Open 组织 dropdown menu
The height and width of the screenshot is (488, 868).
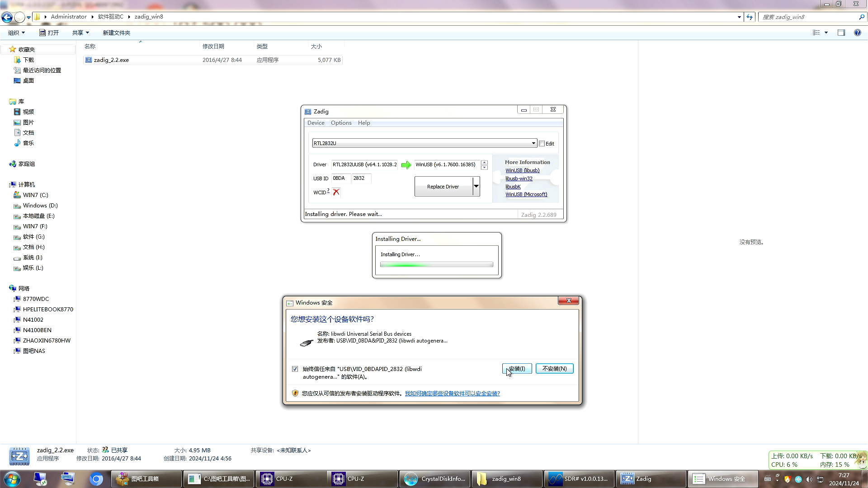click(x=16, y=33)
